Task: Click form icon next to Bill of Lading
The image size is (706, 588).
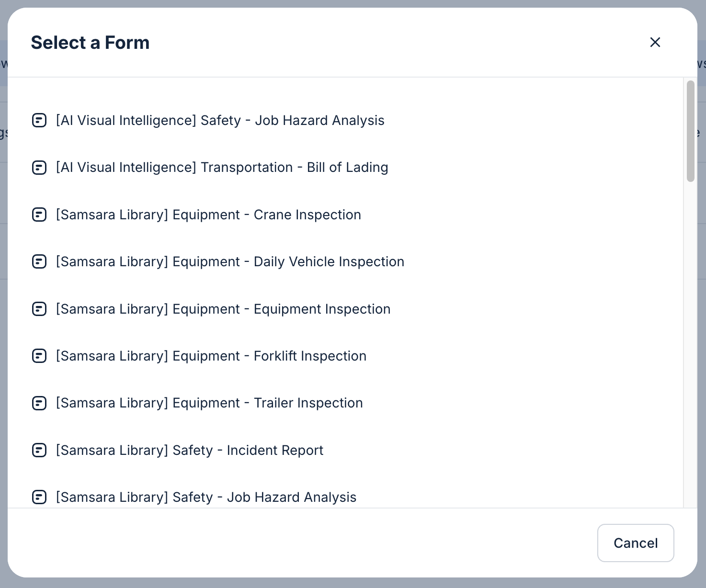Action: [x=39, y=168]
